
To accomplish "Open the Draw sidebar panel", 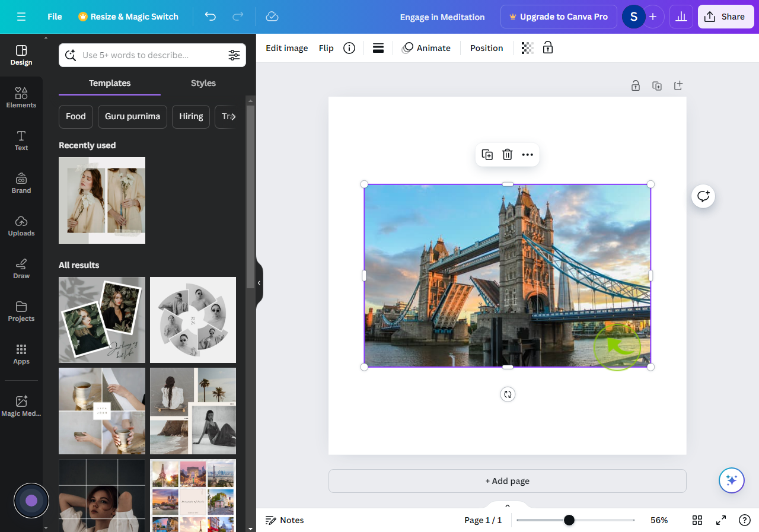I will click(21, 269).
